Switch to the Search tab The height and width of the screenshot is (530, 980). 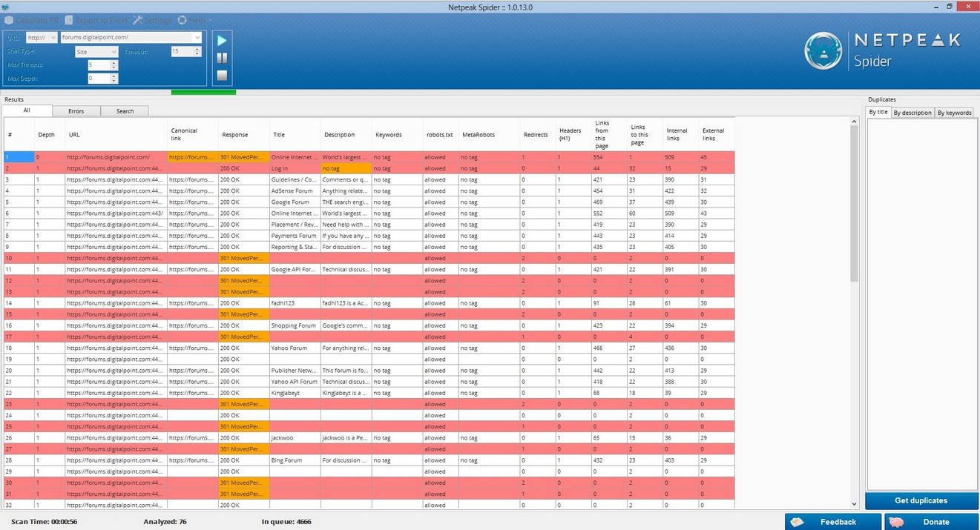(125, 111)
